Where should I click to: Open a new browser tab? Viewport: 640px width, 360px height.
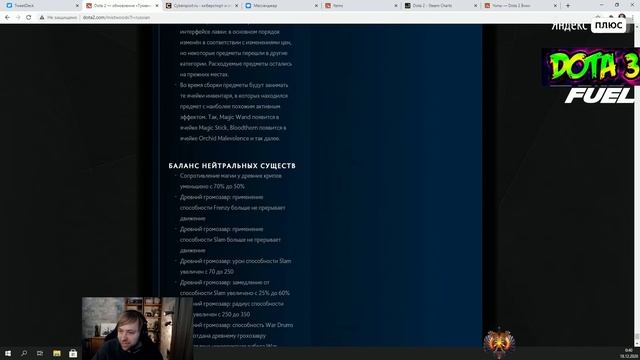(x=568, y=6)
